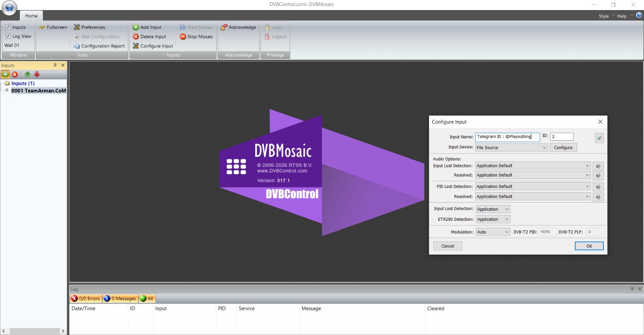Open the Style menu dropdown
Screen dimensions: 644x335
click(607, 16)
